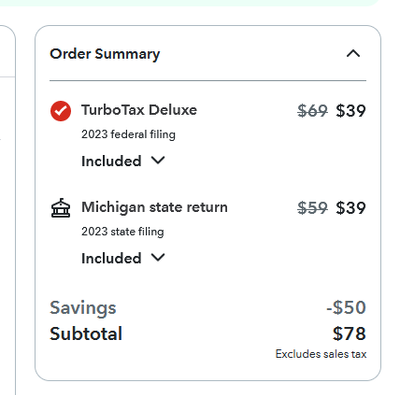
Task: Click the $39 Michigan state price
Action: click(351, 208)
